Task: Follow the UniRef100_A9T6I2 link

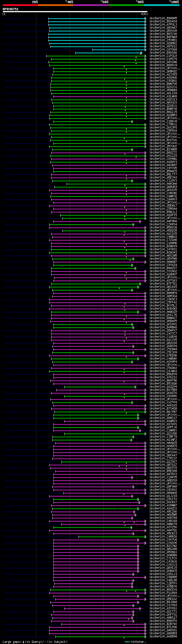Action: pyautogui.click(x=163, y=46)
